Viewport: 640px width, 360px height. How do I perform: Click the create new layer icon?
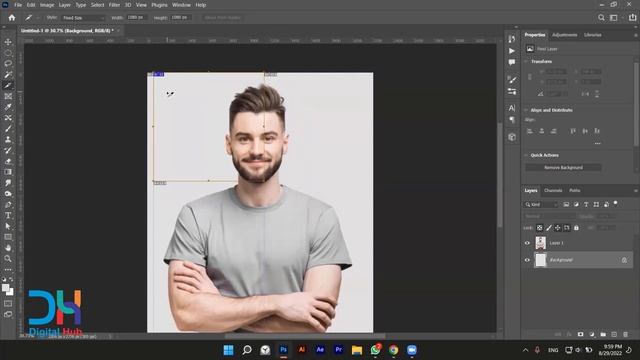coord(614,334)
